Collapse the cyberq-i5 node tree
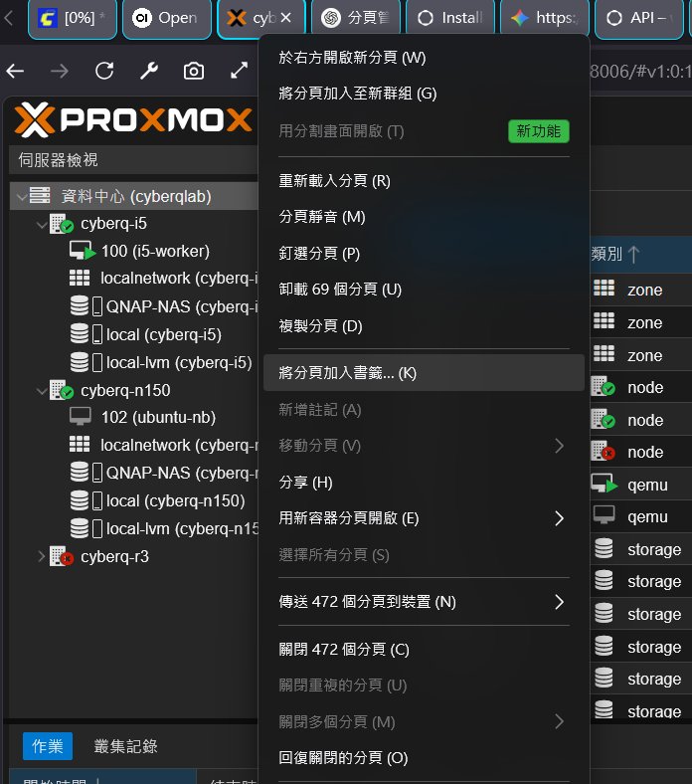Viewport: 692px width, 784px height. (41, 224)
